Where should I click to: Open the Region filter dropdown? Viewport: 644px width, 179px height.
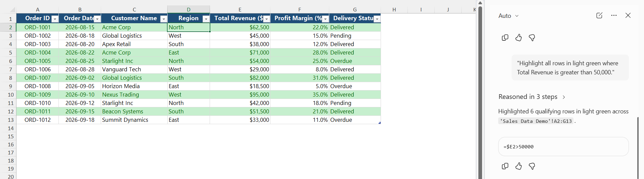[206, 19]
